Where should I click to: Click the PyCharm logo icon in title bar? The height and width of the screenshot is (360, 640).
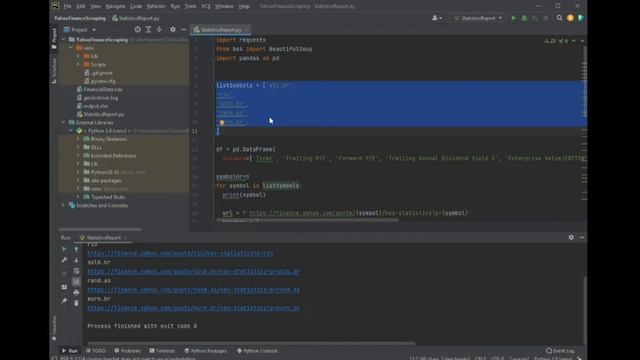pos(55,6)
